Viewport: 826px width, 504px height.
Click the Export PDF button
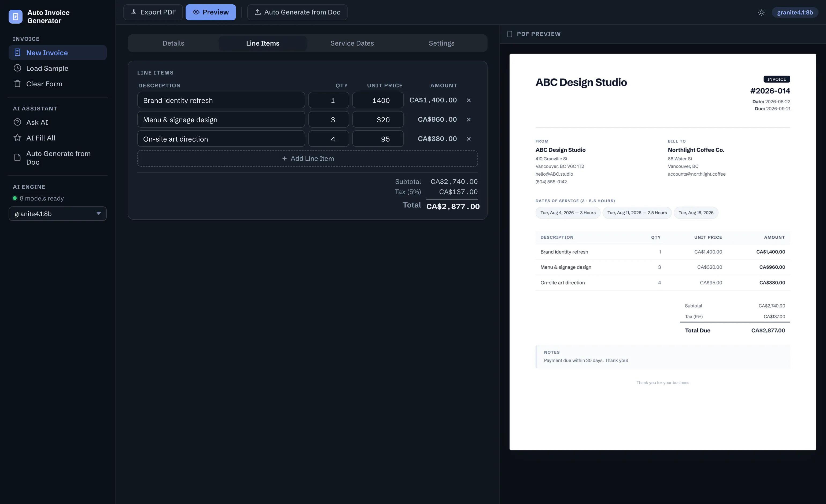point(153,12)
